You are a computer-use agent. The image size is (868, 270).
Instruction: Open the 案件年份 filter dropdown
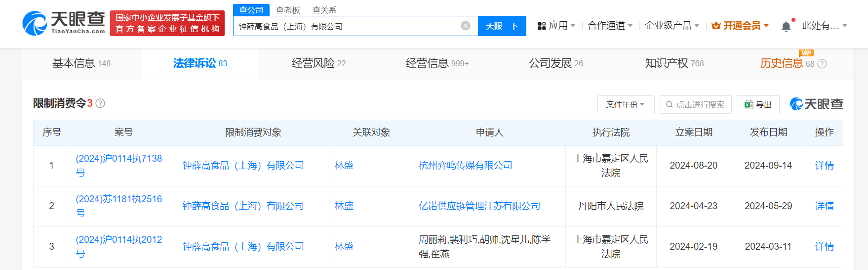pos(626,105)
